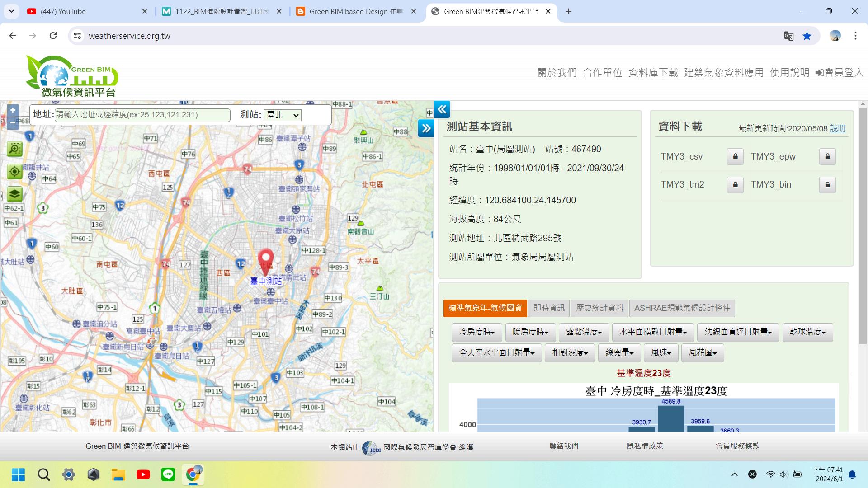
Task: Click the 說明 link in data download
Action: pyautogui.click(x=837, y=128)
